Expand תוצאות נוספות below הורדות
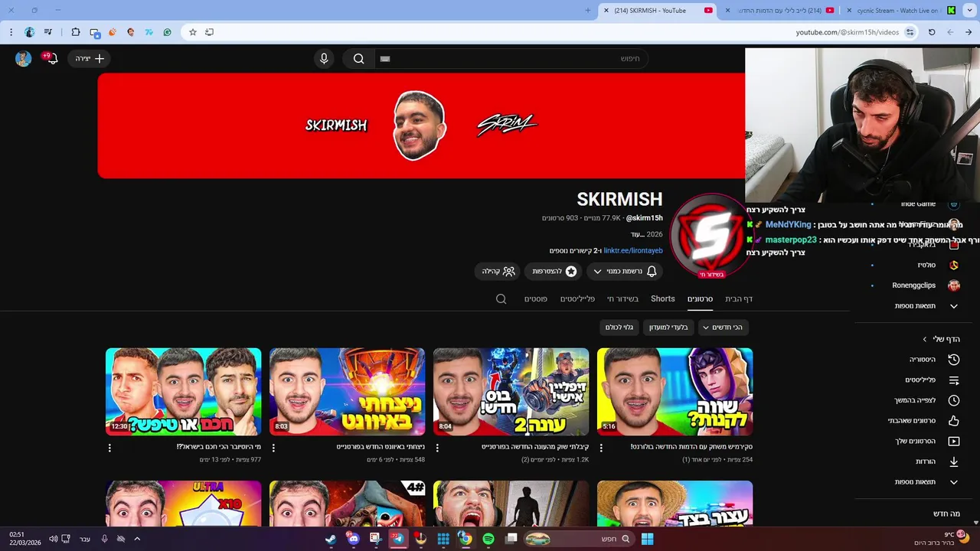The width and height of the screenshot is (980, 551). 926,482
